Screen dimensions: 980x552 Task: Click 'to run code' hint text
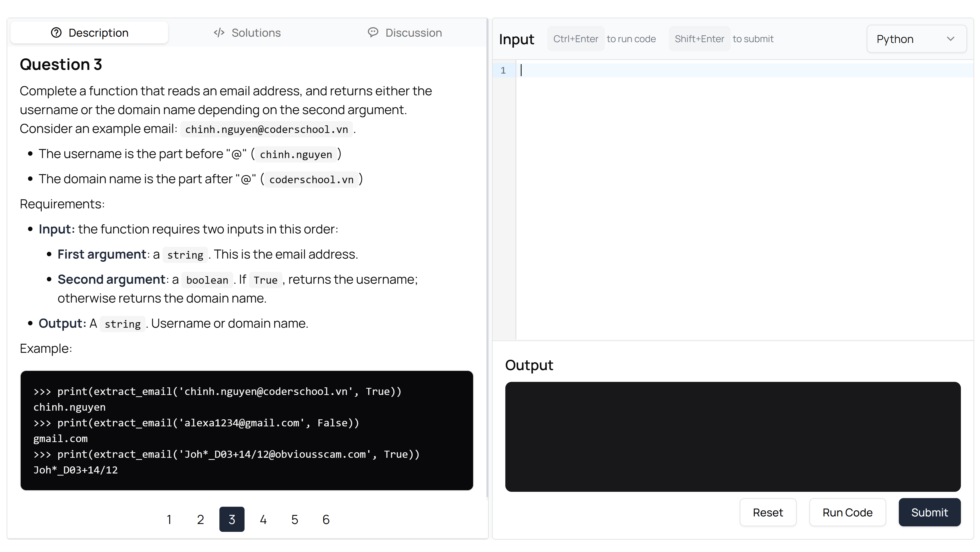tap(631, 39)
